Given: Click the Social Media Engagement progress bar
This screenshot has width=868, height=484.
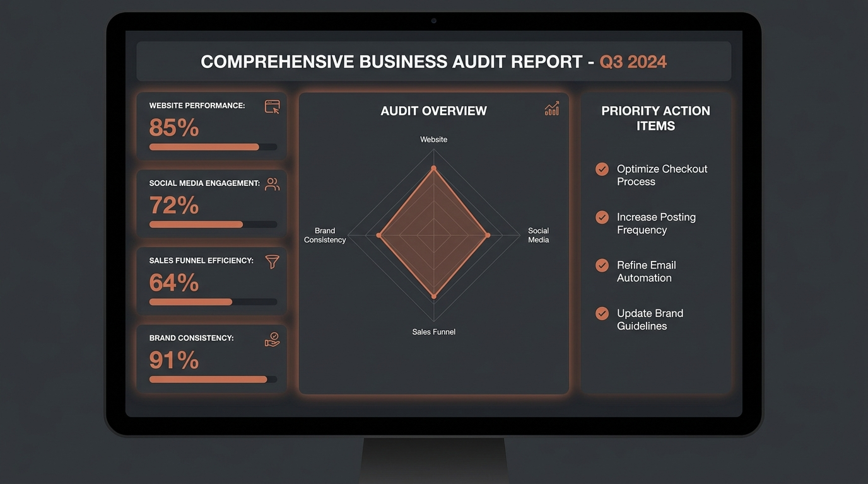Looking at the screenshot, I should (x=213, y=224).
